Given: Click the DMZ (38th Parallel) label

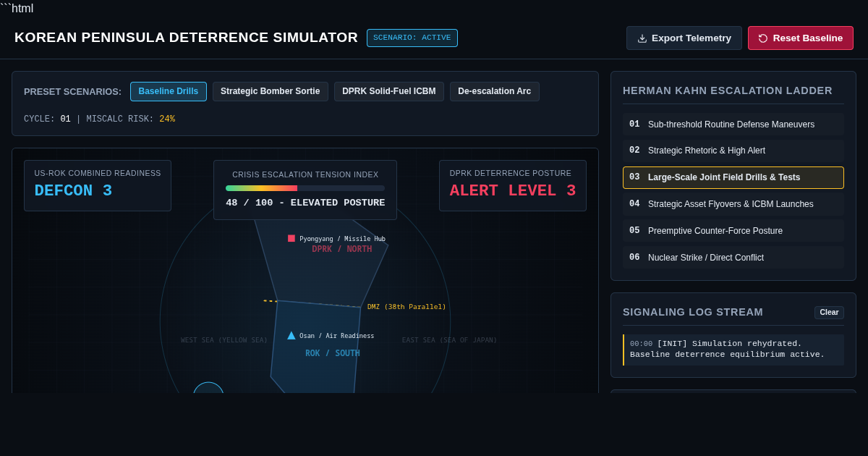Looking at the screenshot, I should (x=407, y=307).
